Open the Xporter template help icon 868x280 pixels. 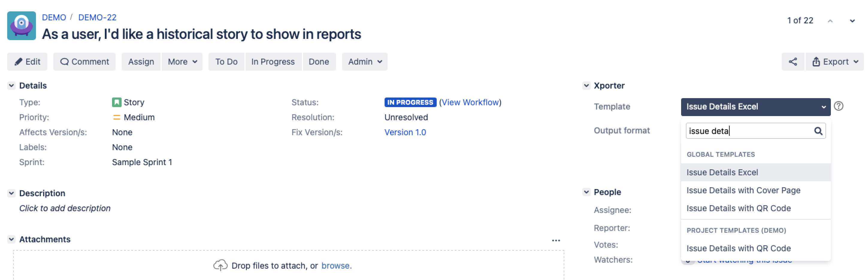pyautogui.click(x=838, y=106)
